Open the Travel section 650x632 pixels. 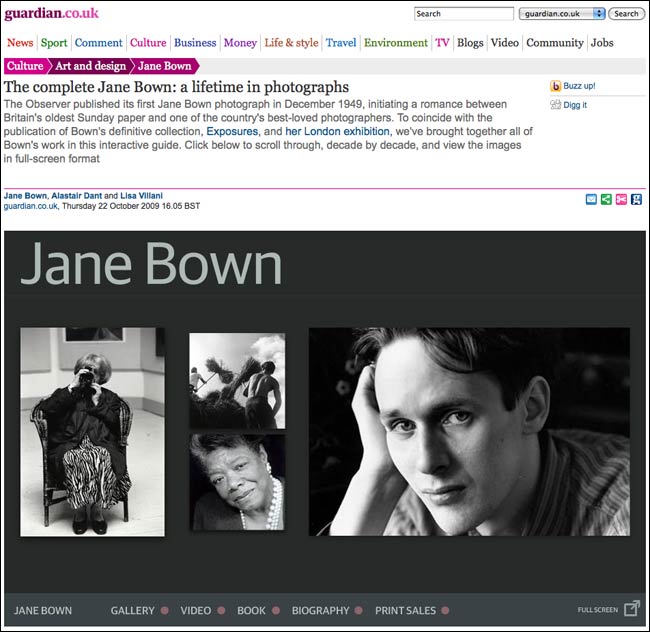tap(341, 43)
